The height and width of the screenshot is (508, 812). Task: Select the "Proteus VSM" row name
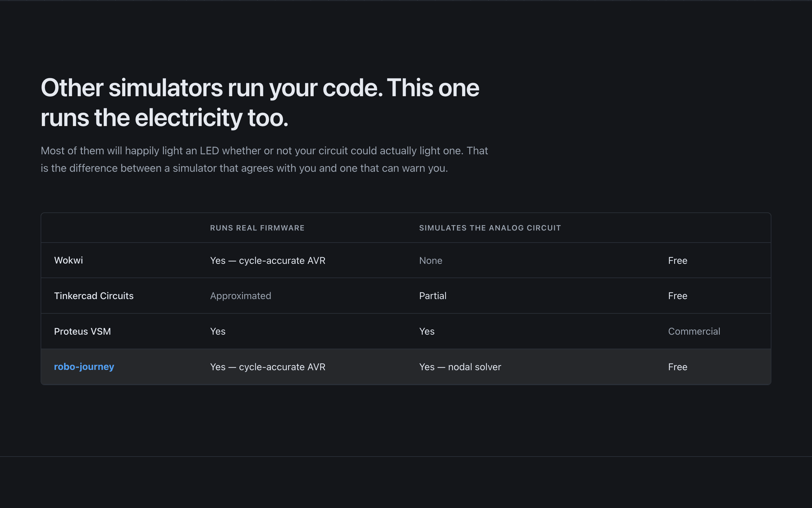pos(82,331)
